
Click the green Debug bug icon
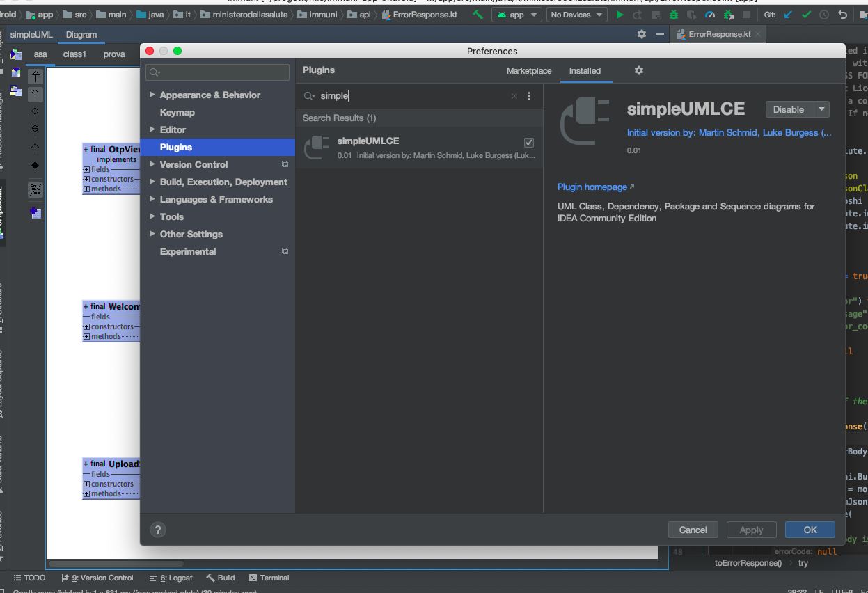click(674, 15)
